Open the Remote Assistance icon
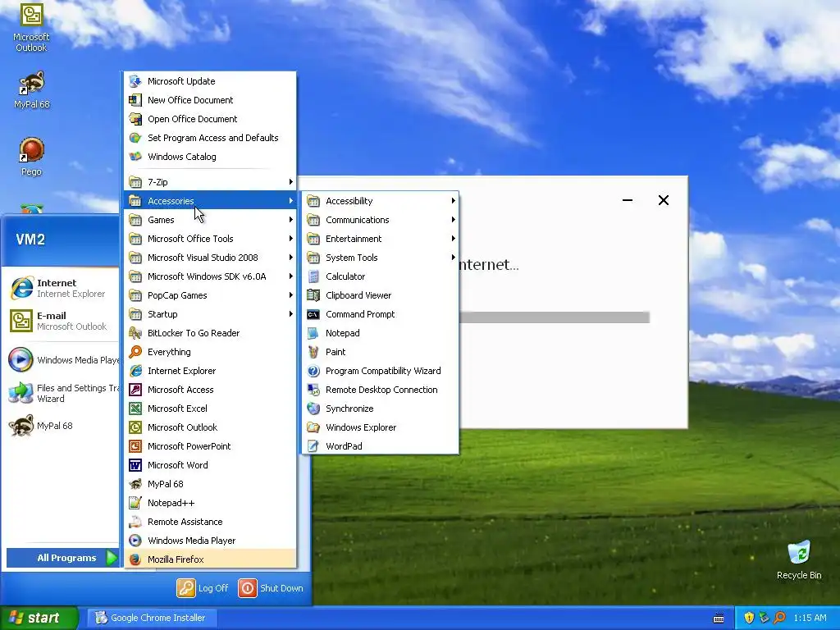Screen dimensions: 840x630 tap(135, 522)
